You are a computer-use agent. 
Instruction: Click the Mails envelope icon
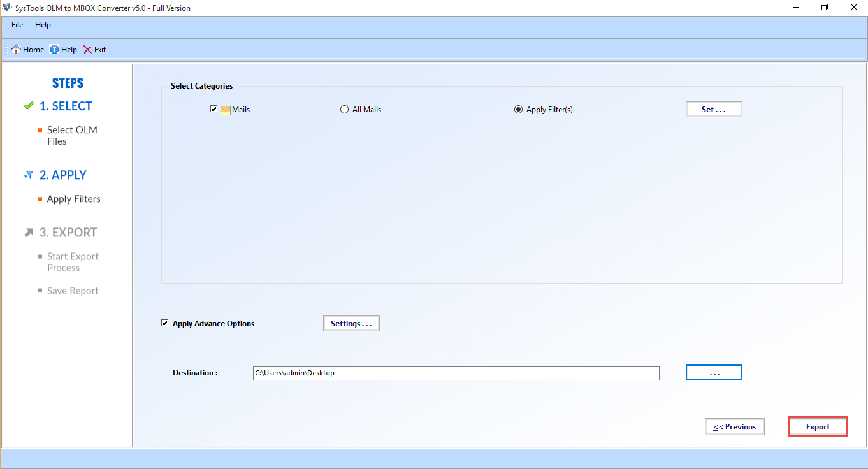coord(226,110)
